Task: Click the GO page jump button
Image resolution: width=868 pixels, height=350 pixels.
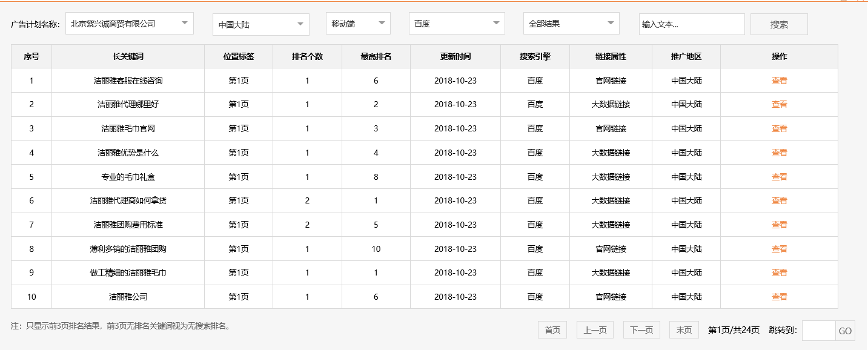Action: pos(845,329)
